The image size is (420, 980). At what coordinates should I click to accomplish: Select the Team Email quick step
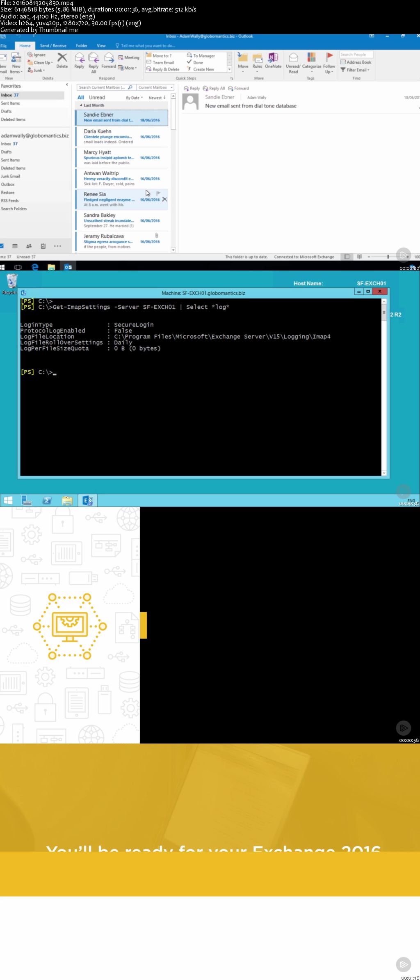(x=160, y=62)
